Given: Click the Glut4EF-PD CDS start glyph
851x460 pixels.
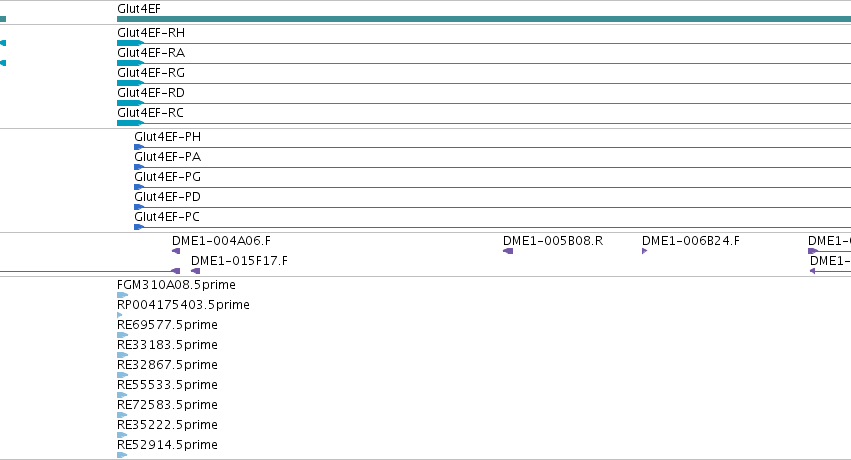Looking at the screenshot, I should 139,207.
